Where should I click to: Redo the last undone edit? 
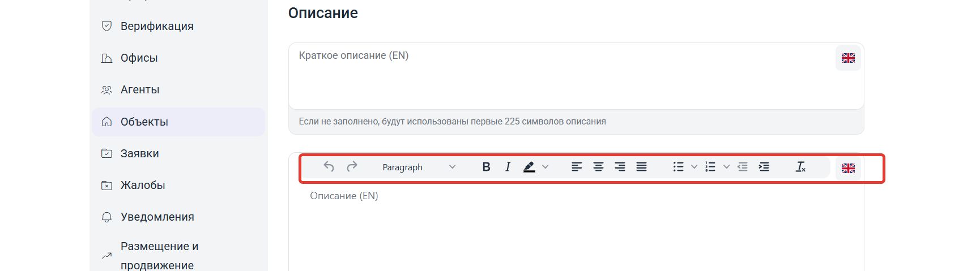[x=352, y=167]
